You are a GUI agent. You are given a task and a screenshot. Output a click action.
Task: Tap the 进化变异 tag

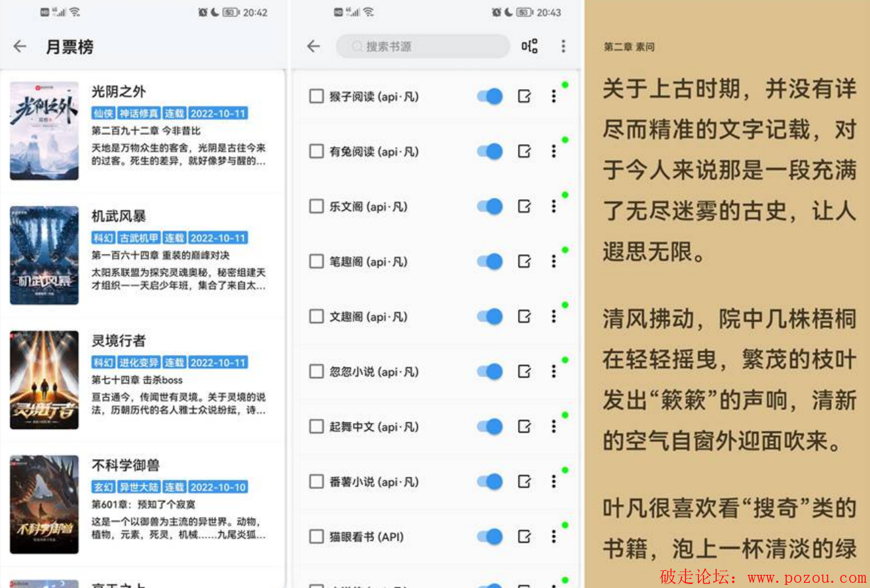(x=139, y=362)
